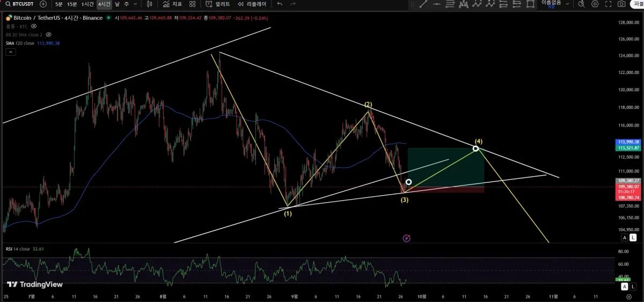644x302 pixels.
Task: Open the quick search icon
Action: pos(581,4)
